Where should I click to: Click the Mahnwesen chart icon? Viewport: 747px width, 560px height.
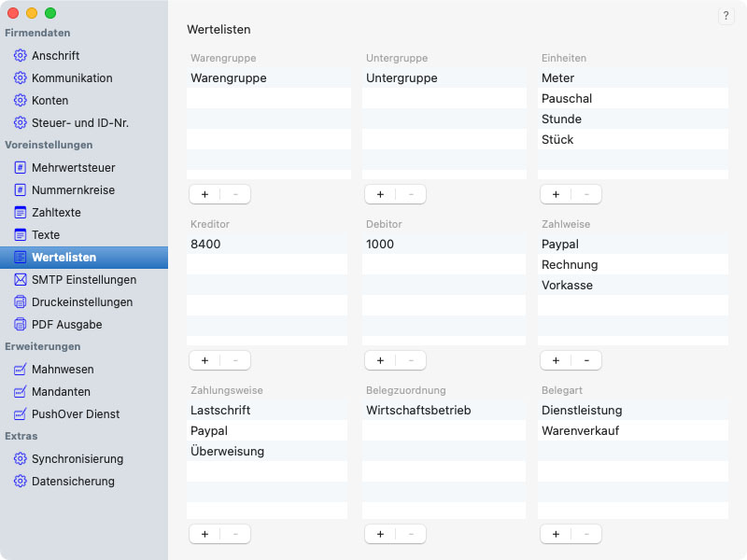21,370
